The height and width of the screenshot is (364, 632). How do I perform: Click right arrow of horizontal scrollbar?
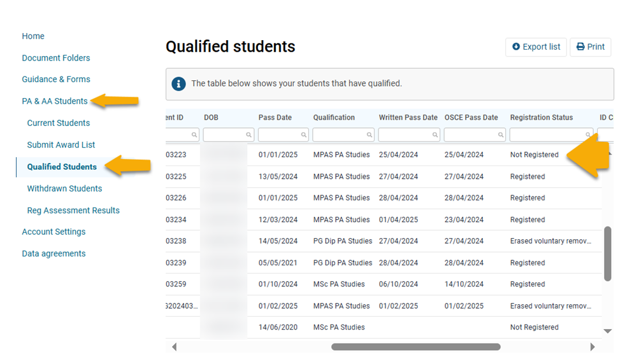click(592, 347)
